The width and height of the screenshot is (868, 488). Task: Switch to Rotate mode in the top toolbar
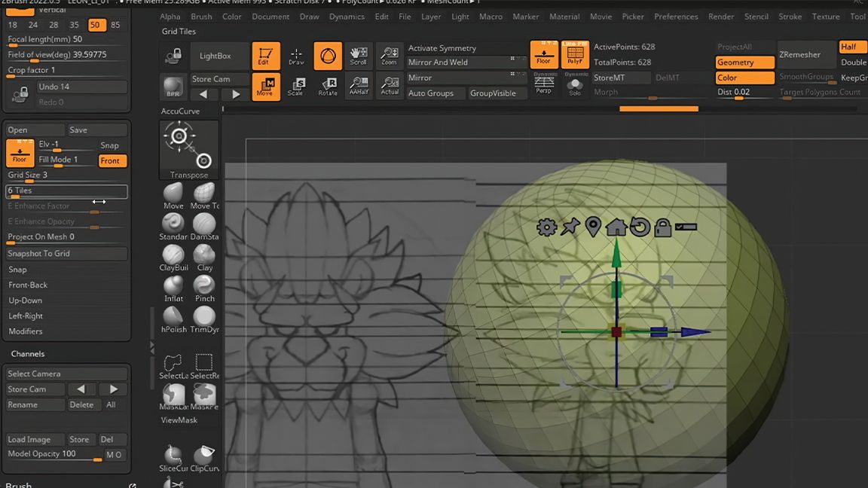click(328, 86)
